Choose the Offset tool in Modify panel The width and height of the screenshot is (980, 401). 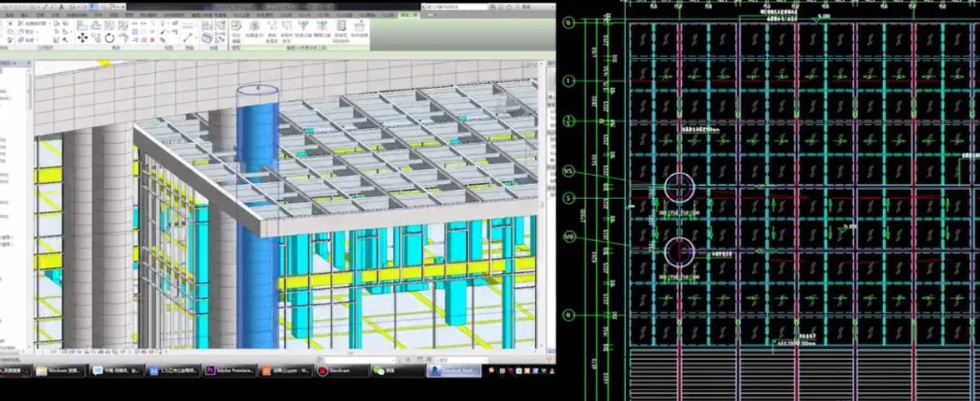(x=95, y=24)
